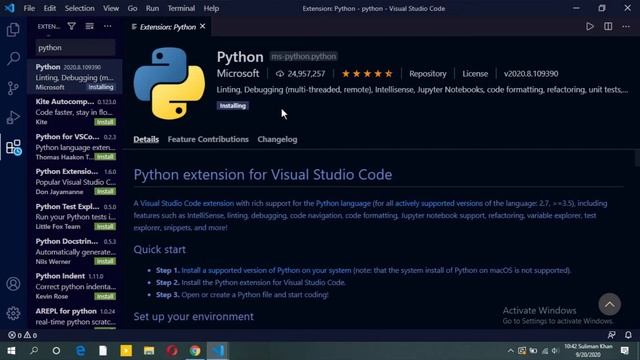Open Windows taskbar search
The width and height of the screenshot is (640, 360).
34,351
